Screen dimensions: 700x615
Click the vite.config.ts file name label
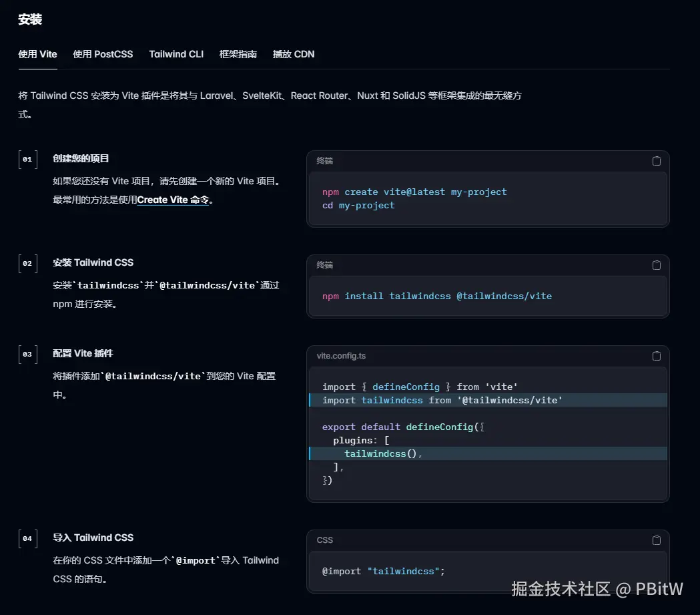click(341, 355)
